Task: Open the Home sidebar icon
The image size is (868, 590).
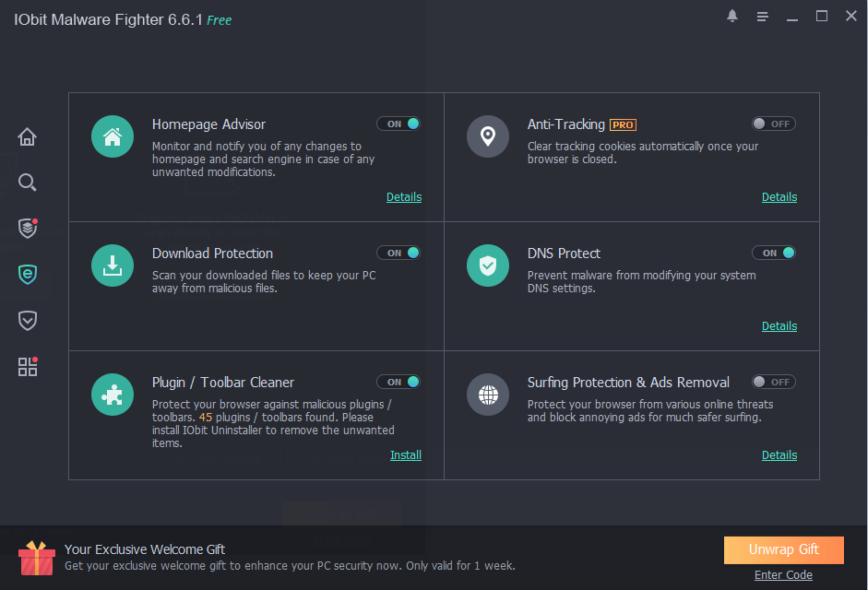Action: point(28,137)
